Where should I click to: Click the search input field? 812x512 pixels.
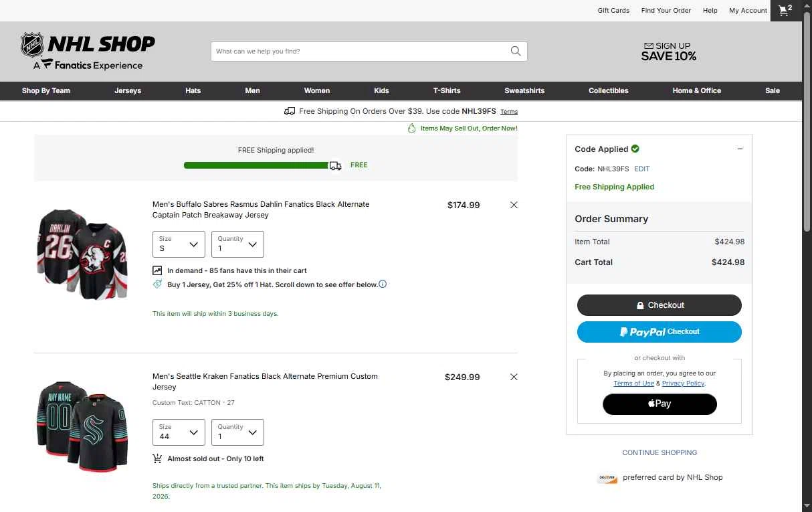(360, 51)
